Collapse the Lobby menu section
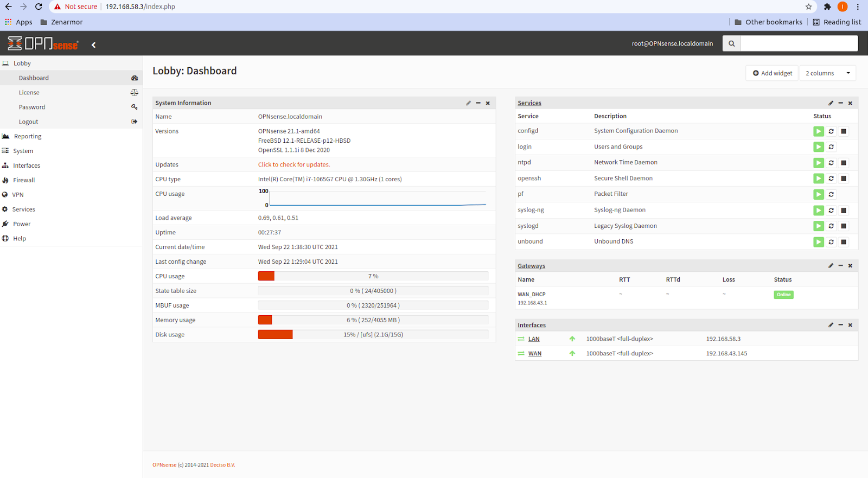Viewport: 868px width, 478px height. pyautogui.click(x=71, y=63)
